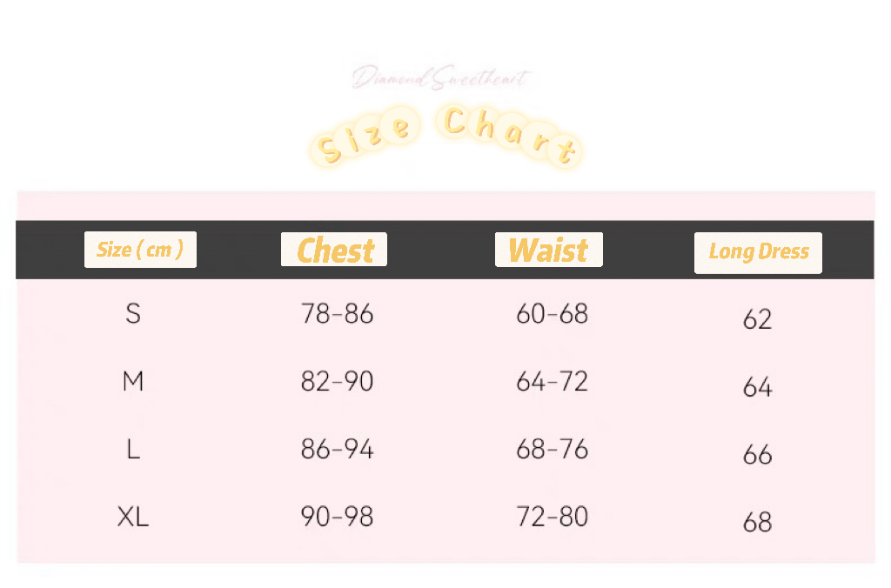This screenshot has width=891, height=588.
Task: Click chest value 86-94
Action: coord(337,450)
